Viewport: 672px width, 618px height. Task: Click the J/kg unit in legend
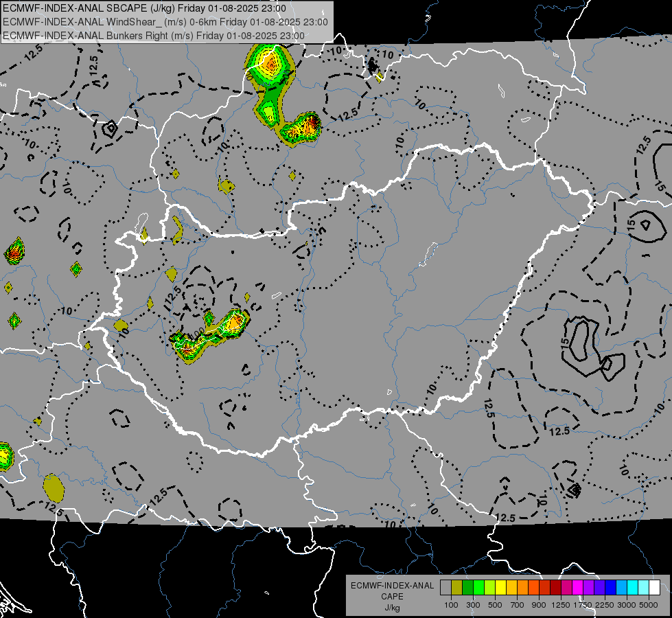tap(392, 608)
